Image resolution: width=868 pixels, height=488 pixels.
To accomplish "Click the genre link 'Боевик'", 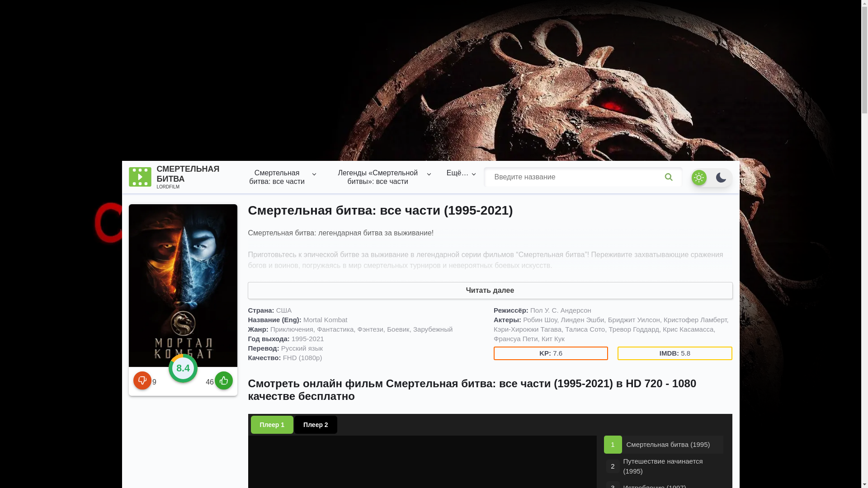I will tap(398, 329).
